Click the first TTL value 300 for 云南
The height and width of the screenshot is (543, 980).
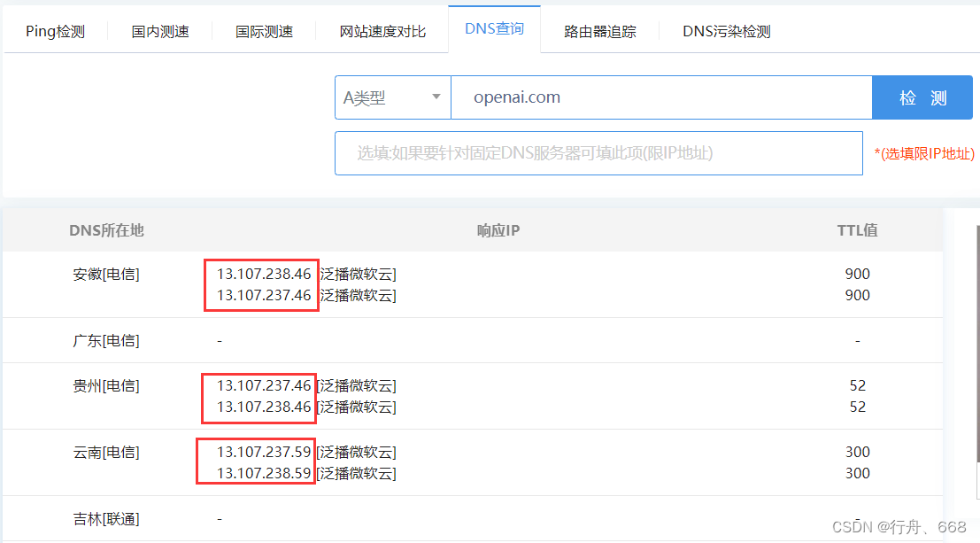[x=858, y=452]
